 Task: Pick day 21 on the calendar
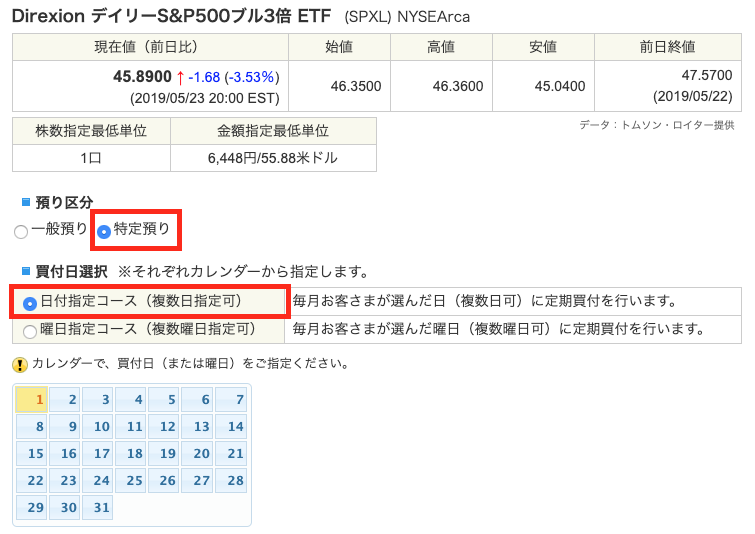(231, 454)
